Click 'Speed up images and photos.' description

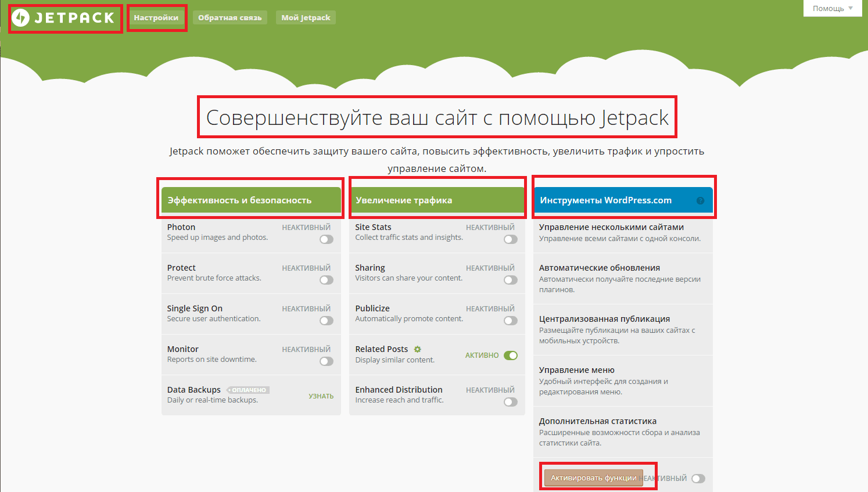click(x=218, y=238)
